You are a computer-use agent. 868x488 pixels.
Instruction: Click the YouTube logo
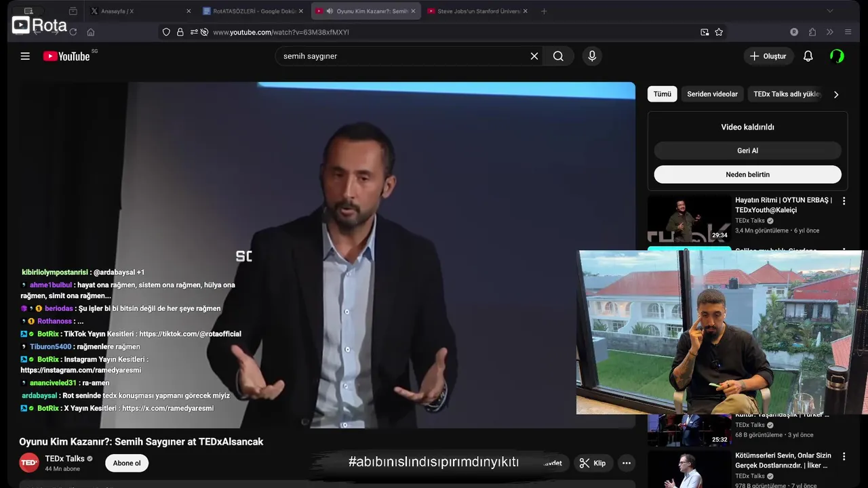click(66, 56)
